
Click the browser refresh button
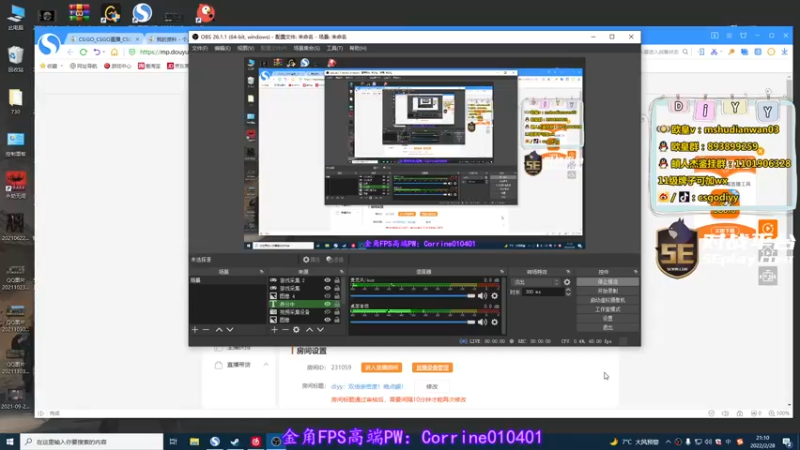[x=83, y=52]
